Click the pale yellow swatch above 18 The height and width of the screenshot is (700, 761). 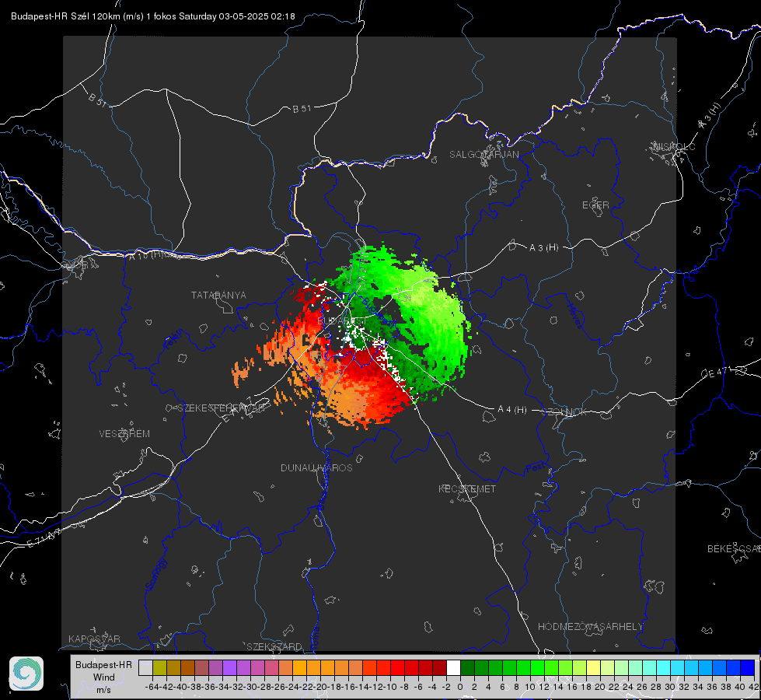(x=594, y=667)
